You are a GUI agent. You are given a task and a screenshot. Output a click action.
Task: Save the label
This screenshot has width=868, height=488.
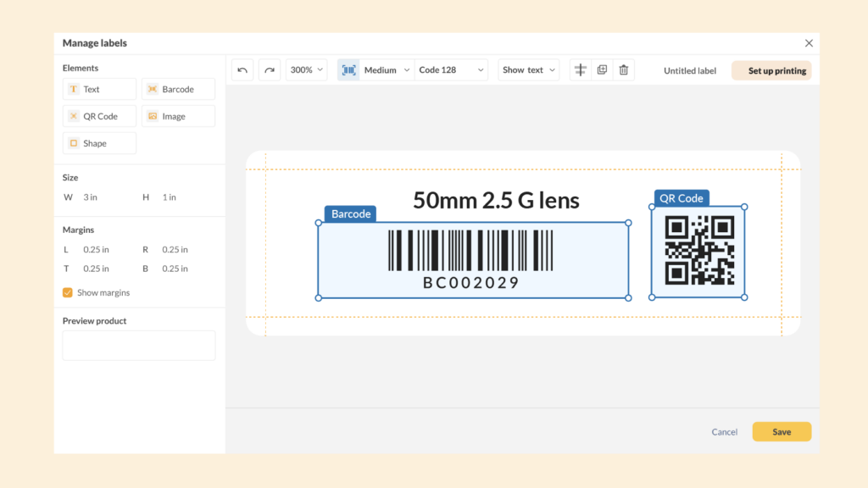click(x=782, y=432)
